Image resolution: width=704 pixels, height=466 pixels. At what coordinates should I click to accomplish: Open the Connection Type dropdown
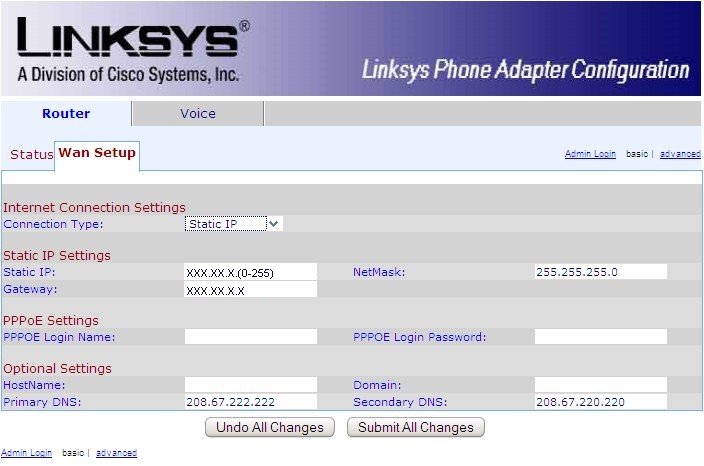[x=234, y=224]
